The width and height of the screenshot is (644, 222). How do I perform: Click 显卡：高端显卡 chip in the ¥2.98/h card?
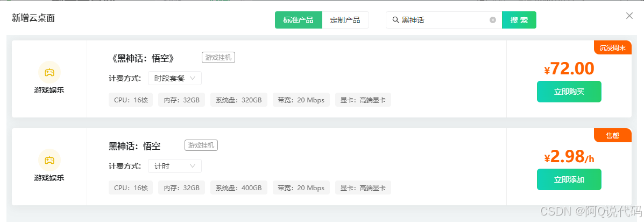click(x=363, y=188)
